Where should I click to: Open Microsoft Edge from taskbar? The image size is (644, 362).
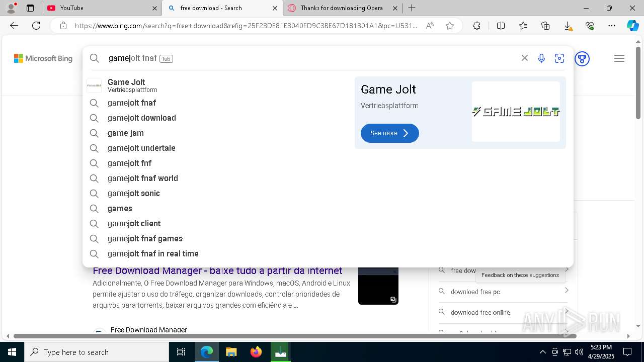(x=207, y=352)
